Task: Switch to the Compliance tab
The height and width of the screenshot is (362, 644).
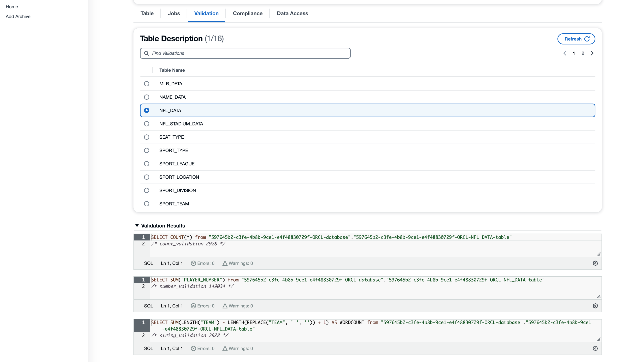Action: (248, 14)
